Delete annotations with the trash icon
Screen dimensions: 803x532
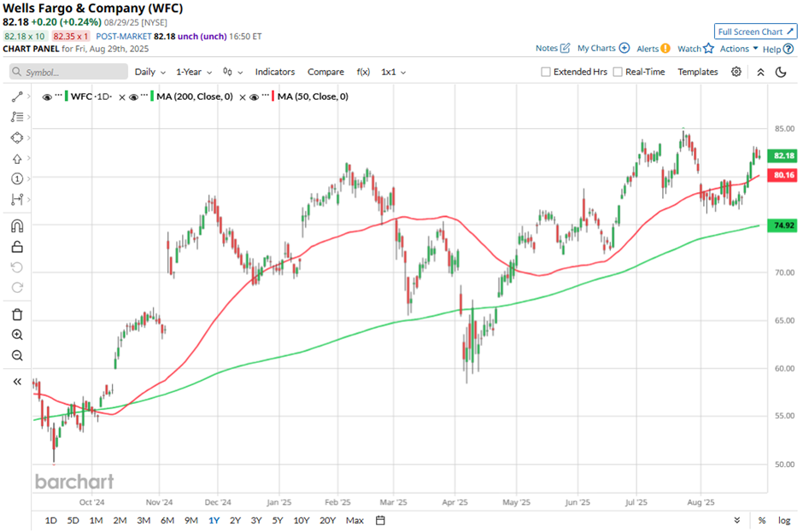[17, 314]
